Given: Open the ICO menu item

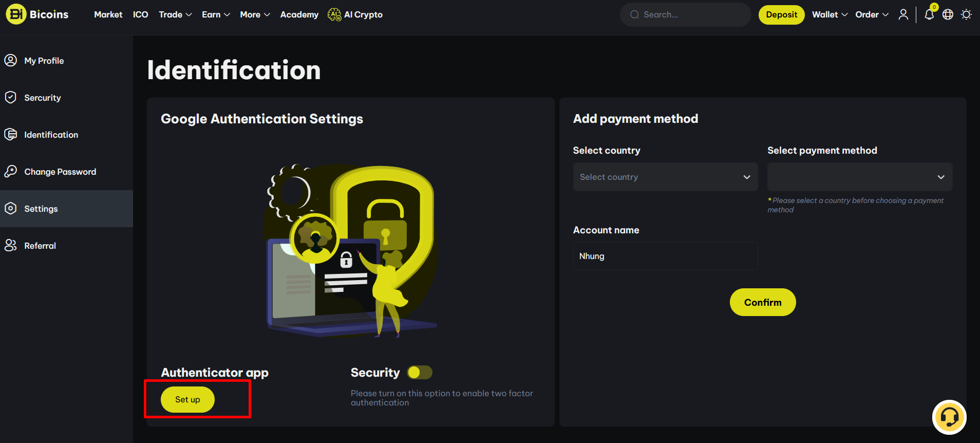Looking at the screenshot, I should coord(140,14).
